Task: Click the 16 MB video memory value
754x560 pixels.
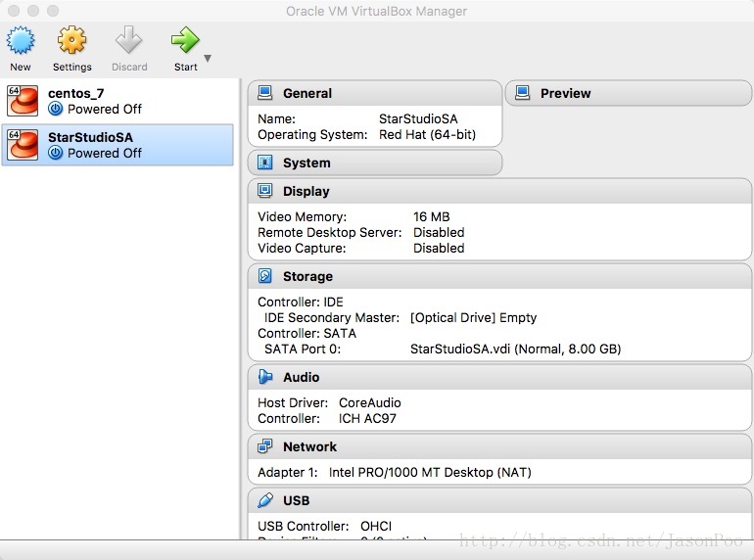Action: [431, 216]
